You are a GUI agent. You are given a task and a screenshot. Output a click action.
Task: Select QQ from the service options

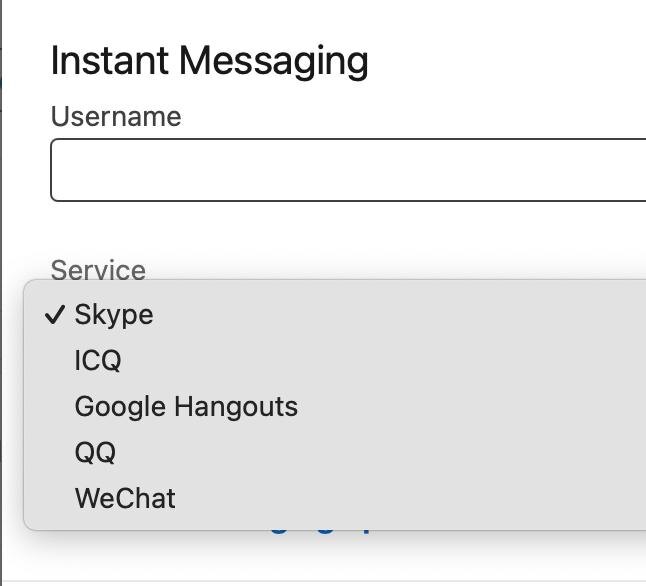[x=96, y=453]
